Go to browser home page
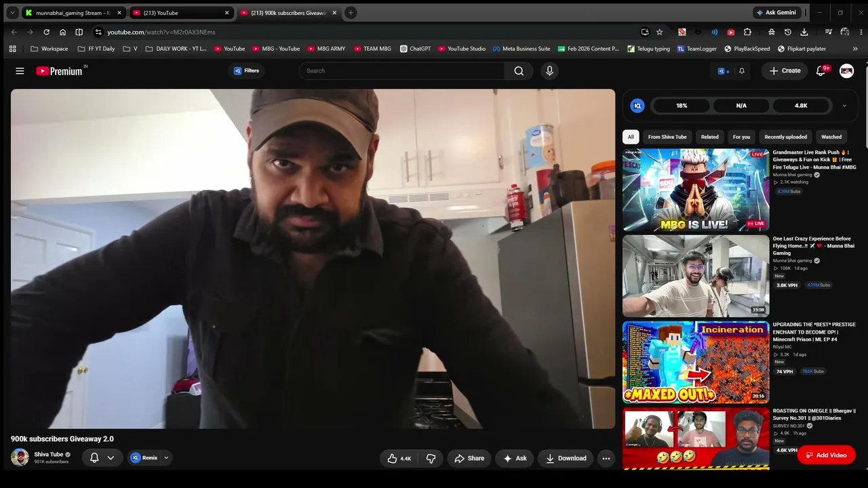Image resolution: width=868 pixels, height=488 pixels. [62, 32]
